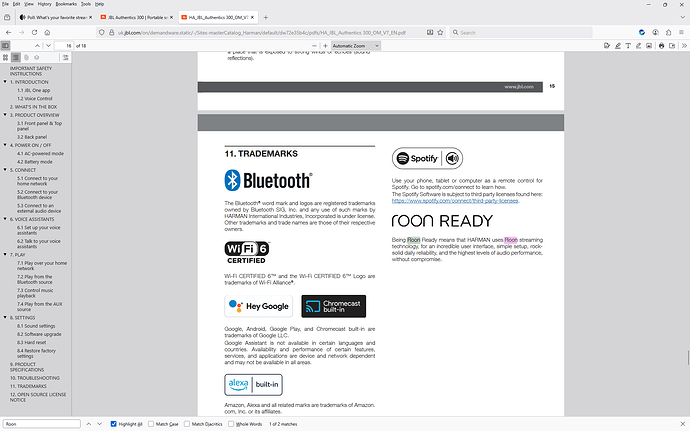The height and width of the screenshot is (431, 690).
Task: Switch to the Poll favorite streaming tab
Action: pos(55,17)
